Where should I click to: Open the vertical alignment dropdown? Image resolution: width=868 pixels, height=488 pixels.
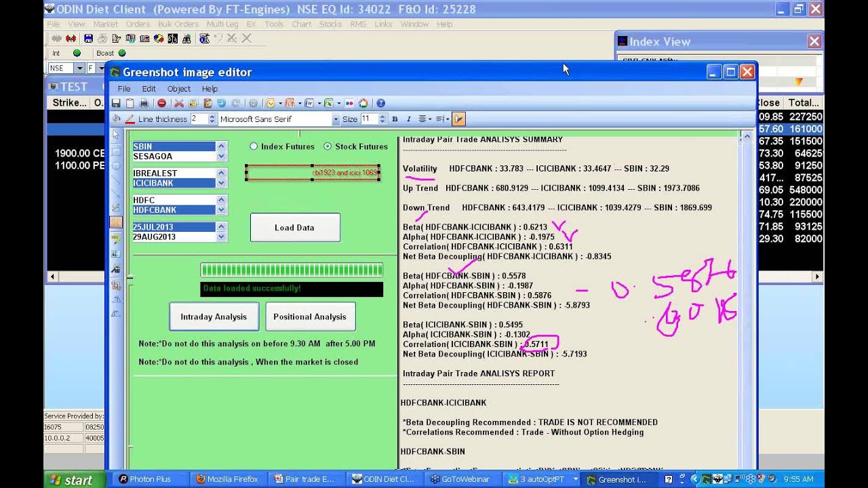448,119
